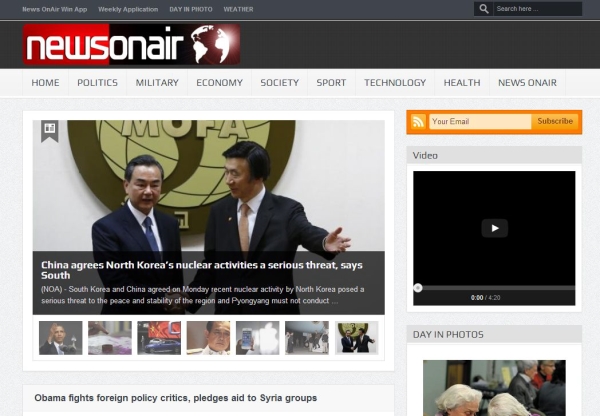Image resolution: width=600 pixels, height=416 pixels.
Task: Open Obama foreign policy critics article
Action: pos(176,398)
